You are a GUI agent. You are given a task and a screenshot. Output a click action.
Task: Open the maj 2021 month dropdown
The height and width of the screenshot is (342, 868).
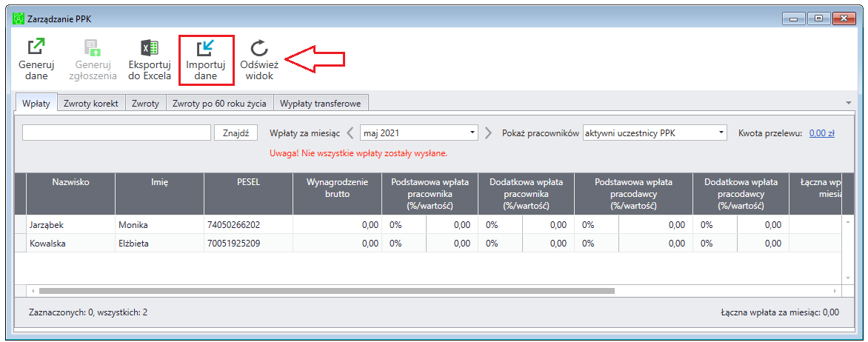[x=419, y=133]
